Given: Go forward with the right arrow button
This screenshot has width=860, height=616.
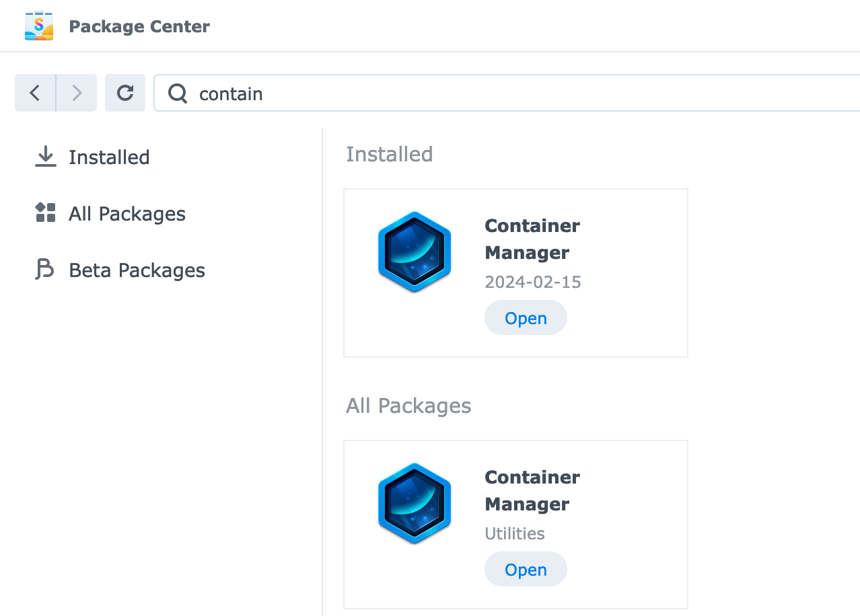Looking at the screenshot, I should pyautogui.click(x=77, y=93).
